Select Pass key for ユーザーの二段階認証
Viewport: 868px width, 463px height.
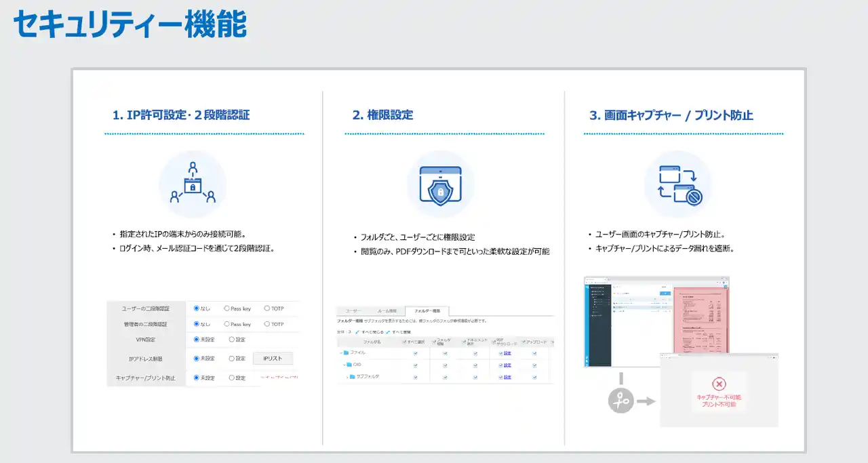227,308
